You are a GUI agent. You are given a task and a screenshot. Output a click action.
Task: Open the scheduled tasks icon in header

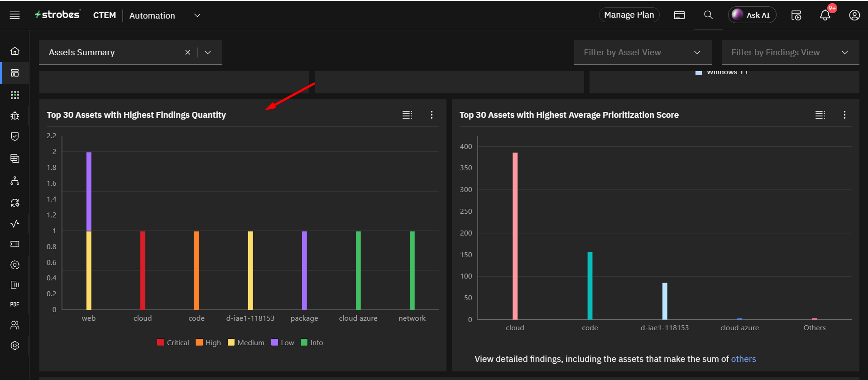(796, 15)
